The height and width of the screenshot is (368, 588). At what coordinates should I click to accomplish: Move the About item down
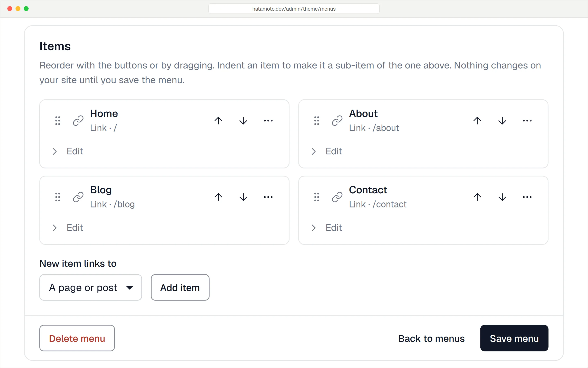(x=502, y=121)
